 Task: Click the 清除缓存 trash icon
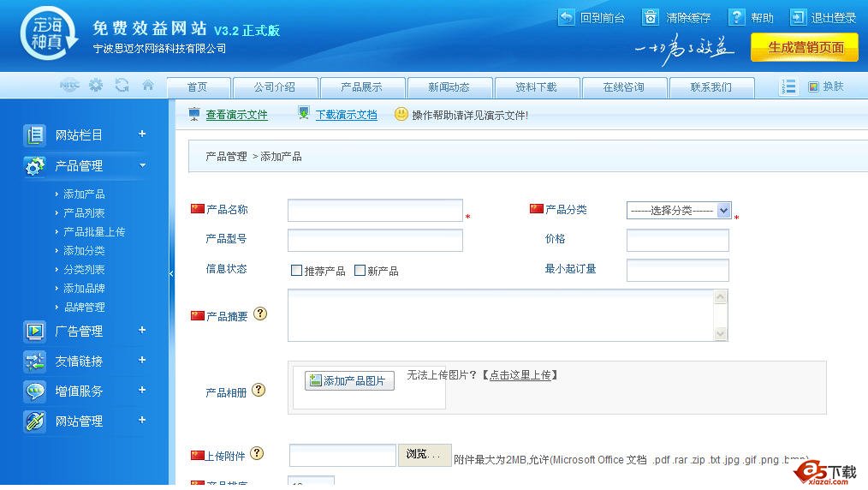coord(651,17)
